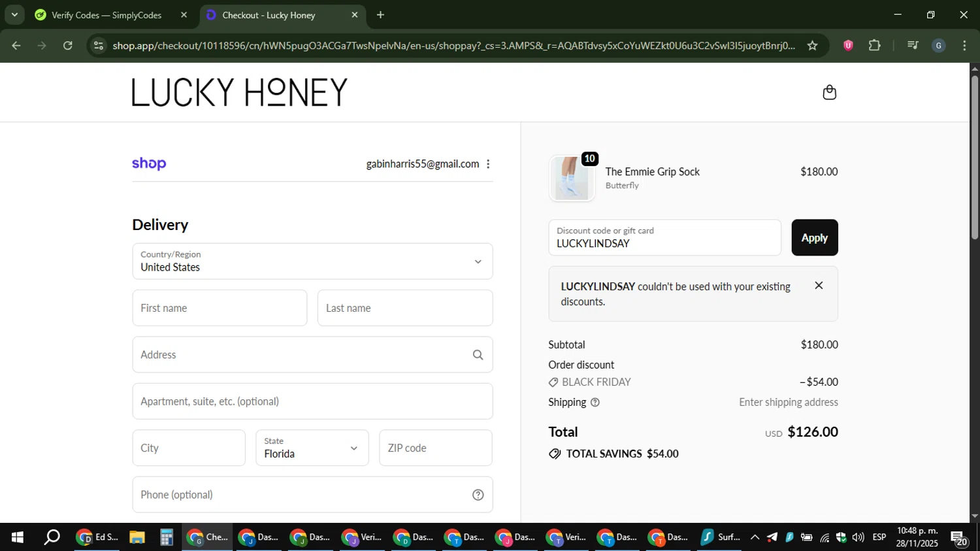
Task: Click the Total $126.00 amount
Action: 813,432
